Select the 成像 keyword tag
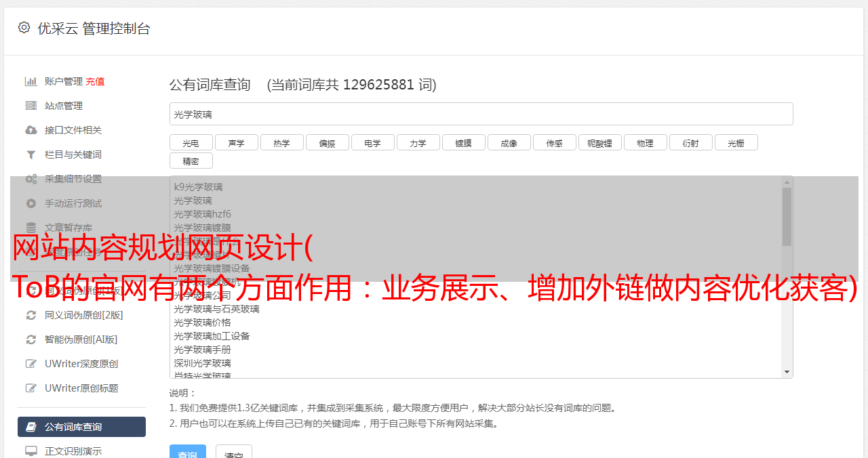Image resolution: width=868 pixels, height=458 pixels. [509, 143]
